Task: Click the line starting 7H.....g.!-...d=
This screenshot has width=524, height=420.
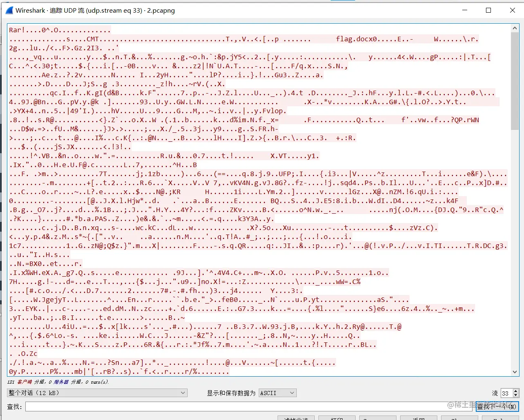Action: (x=185, y=281)
